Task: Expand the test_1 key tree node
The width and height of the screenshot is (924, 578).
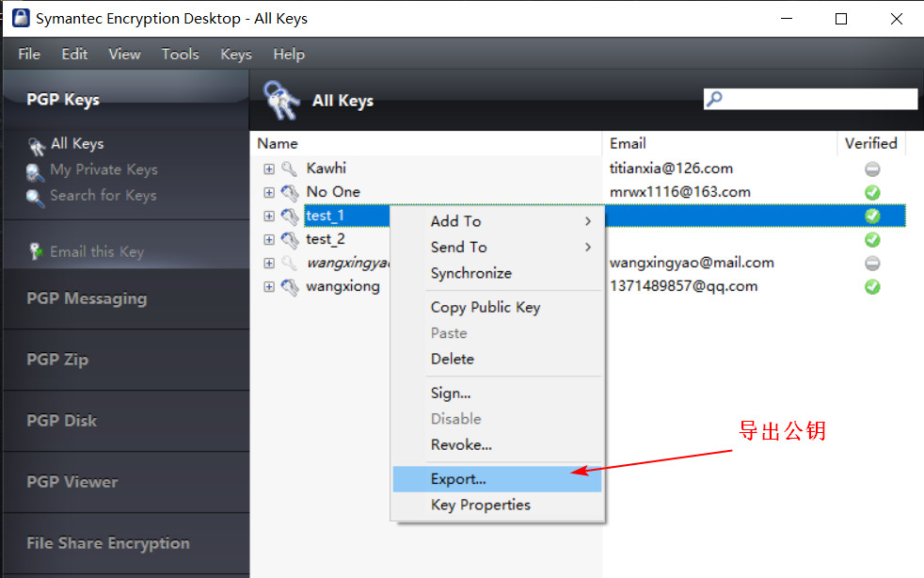Action: pyautogui.click(x=269, y=216)
